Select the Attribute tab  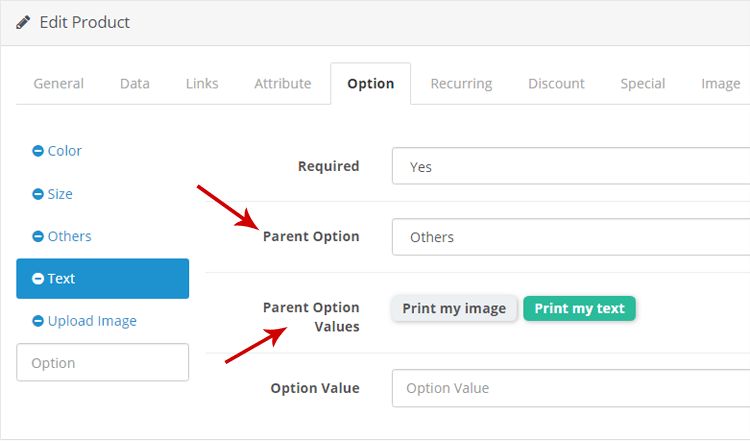coord(283,84)
